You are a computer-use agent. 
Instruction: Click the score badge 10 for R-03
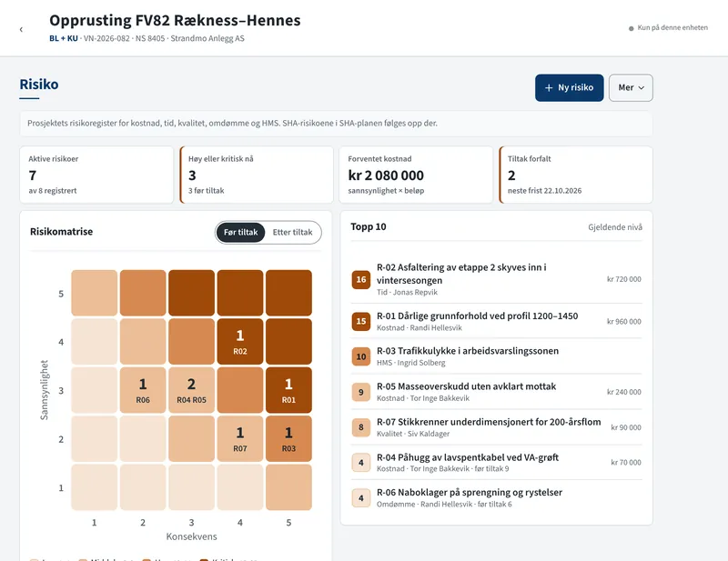(360, 356)
